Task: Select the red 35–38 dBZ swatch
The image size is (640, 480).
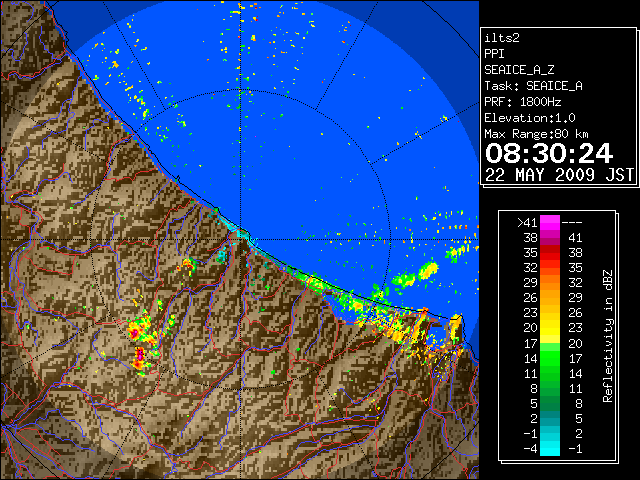Action: coord(550,253)
